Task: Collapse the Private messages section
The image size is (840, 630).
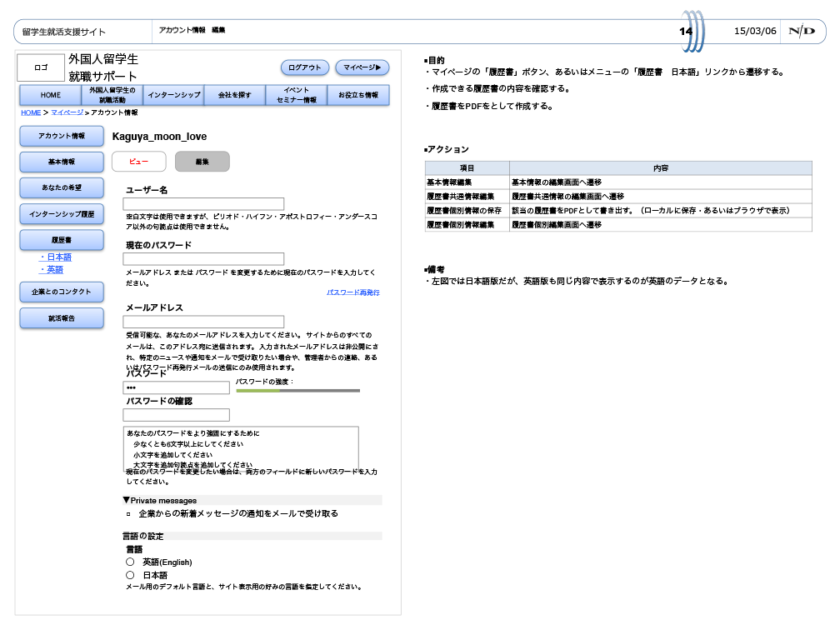Action: point(127,500)
